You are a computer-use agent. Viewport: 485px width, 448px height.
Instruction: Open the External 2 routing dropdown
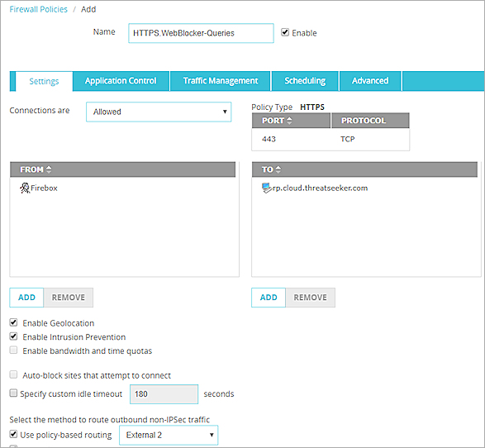click(169, 435)
